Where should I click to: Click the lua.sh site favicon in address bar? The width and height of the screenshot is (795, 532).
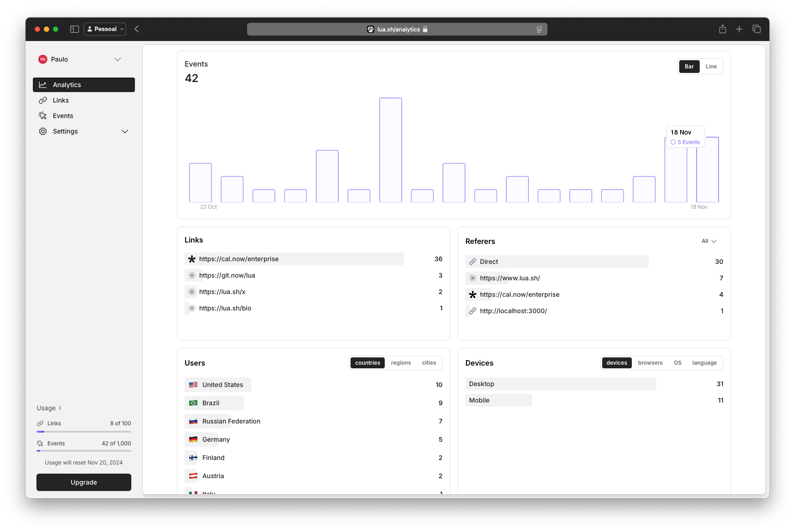pyautogui.click(x=371, y=29)
